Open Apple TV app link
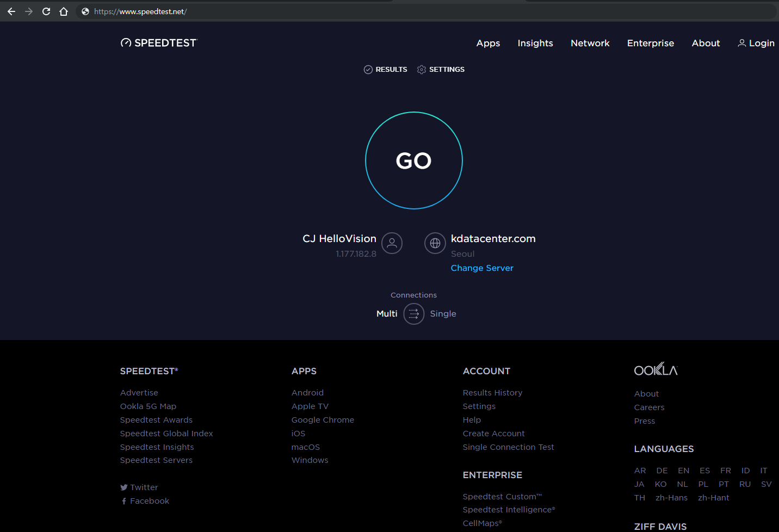Image resolution: width=779 pixels, height=532 pixels. [310, 406]
